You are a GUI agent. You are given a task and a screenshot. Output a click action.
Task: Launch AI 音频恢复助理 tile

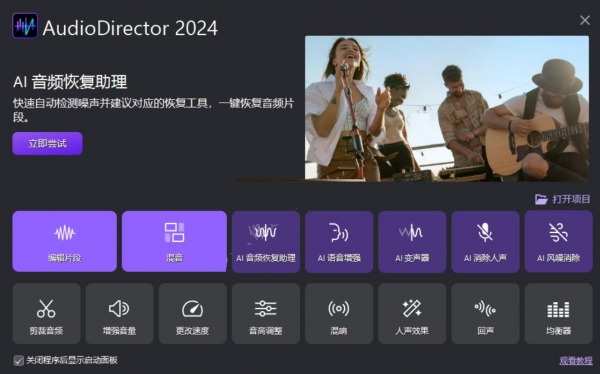tap(266, 242)
